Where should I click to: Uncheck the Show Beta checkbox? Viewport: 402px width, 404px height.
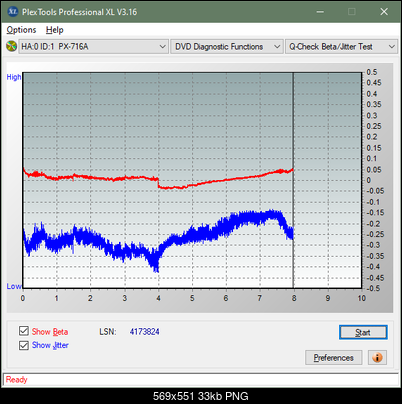[24, 331]
